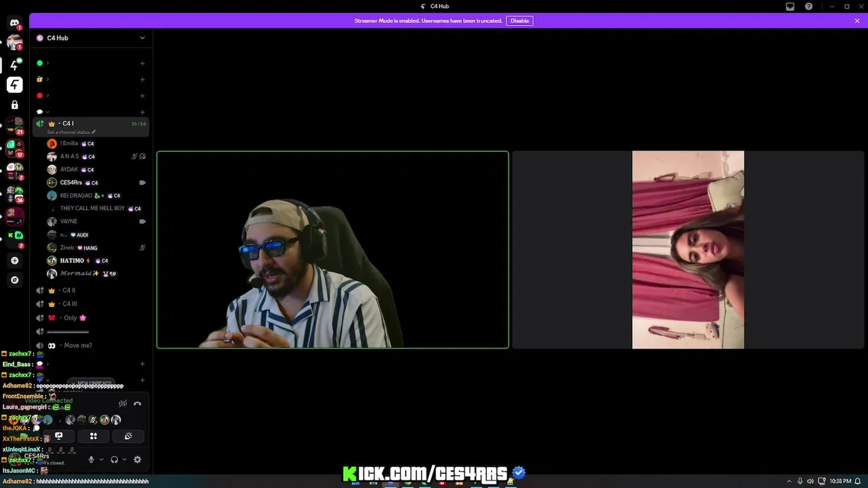This screenshot has width=868, height=488.
Task: Add channel to red dot category
Action: point(142,96)
